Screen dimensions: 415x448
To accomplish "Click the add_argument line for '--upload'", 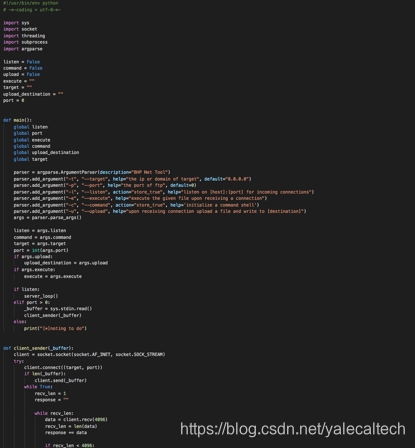I will click(160, 211).
